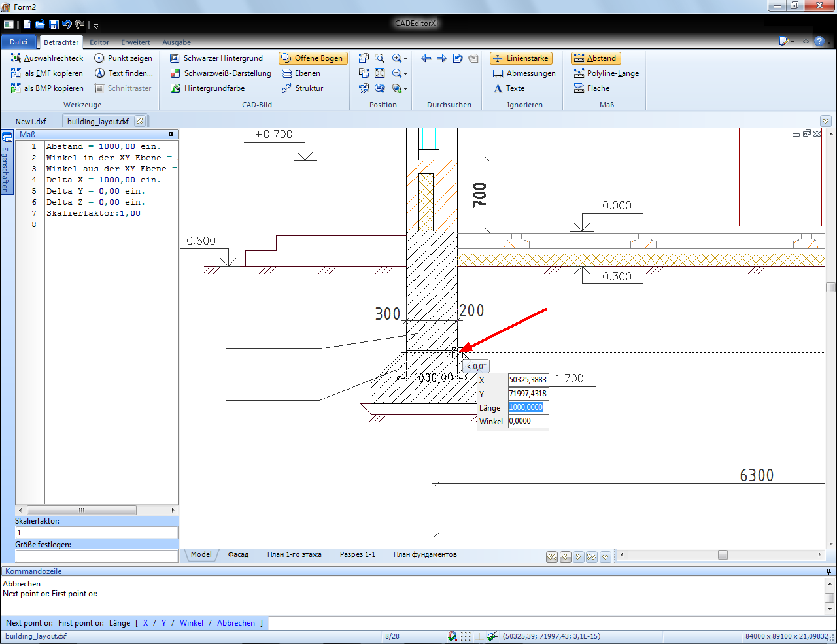Click the Skalierfaktor input field
Viewport: 837px width, 644px height.
tap(96, 533)
